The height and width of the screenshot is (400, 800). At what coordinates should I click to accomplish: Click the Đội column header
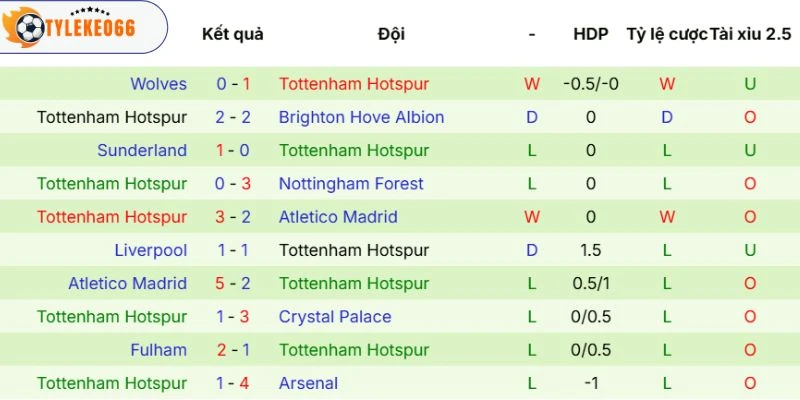(x=392, y=34)
